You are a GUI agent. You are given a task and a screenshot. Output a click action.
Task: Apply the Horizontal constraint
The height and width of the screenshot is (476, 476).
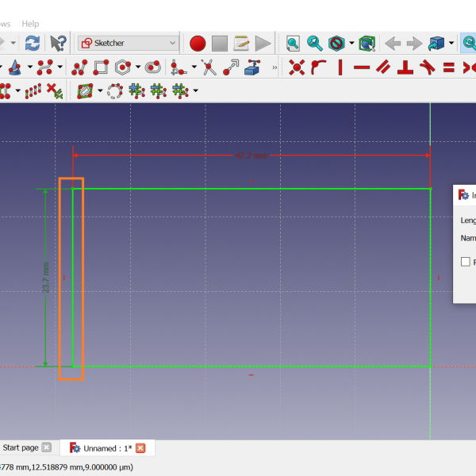pos(362,67)
